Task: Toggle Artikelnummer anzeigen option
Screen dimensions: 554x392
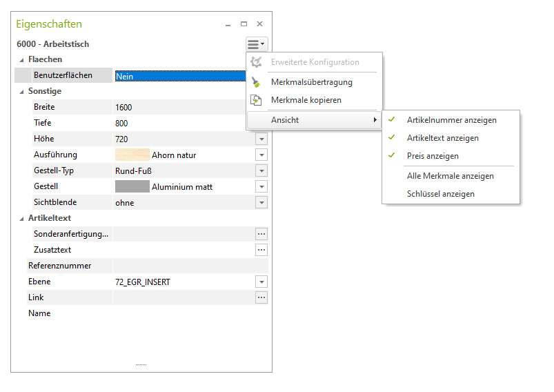Action: (x=451, y=120)
